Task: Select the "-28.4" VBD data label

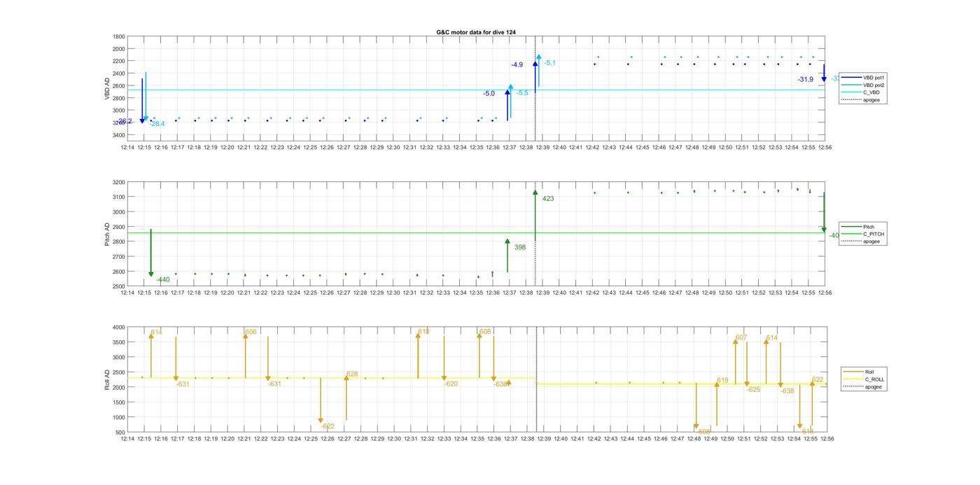Action: (x=157, y=124)
